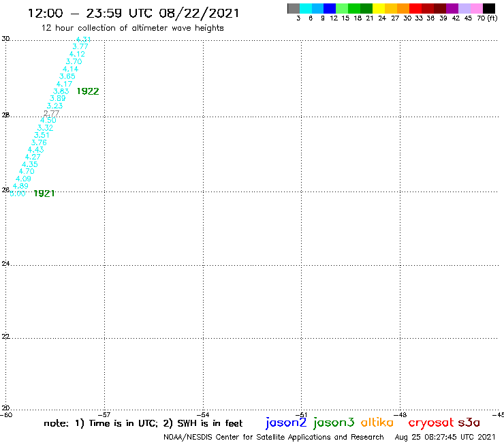The width and height of the screenshot is (504, 443).
Task: Click the 4.50 wave height value
Action: click(x=48, y=121)
